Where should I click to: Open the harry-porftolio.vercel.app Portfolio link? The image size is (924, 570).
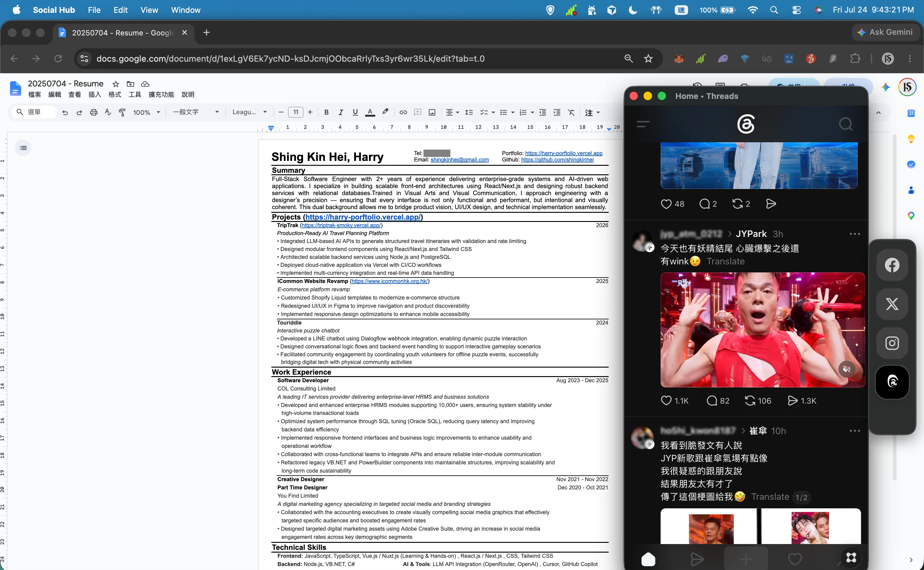click(x=564, y=153)
